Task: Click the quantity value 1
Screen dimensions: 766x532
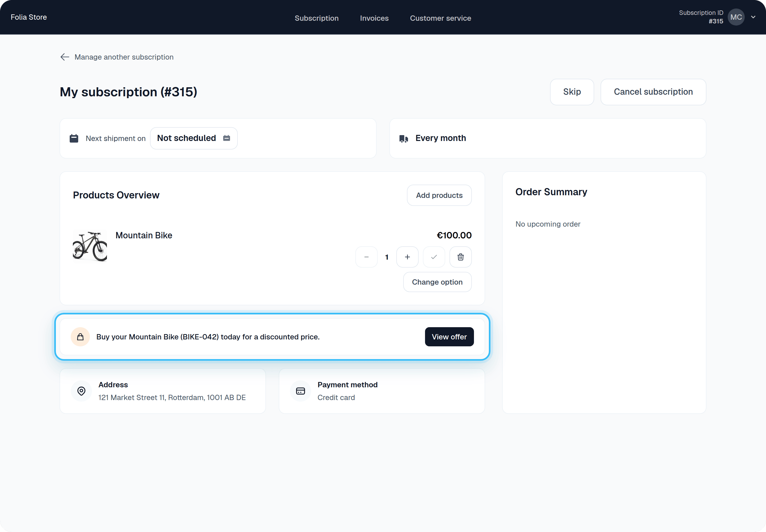Action: 387,257
